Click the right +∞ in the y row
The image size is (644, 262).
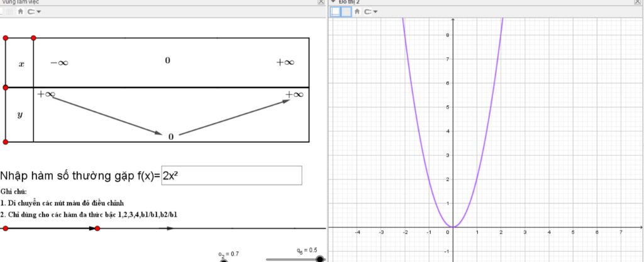294,94
